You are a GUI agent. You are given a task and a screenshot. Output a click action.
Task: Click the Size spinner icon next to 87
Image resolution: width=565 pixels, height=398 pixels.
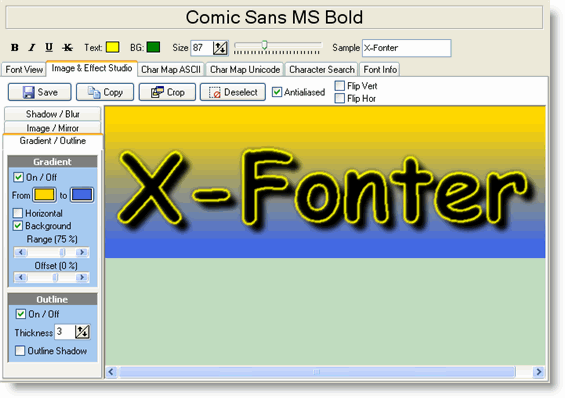220,48
